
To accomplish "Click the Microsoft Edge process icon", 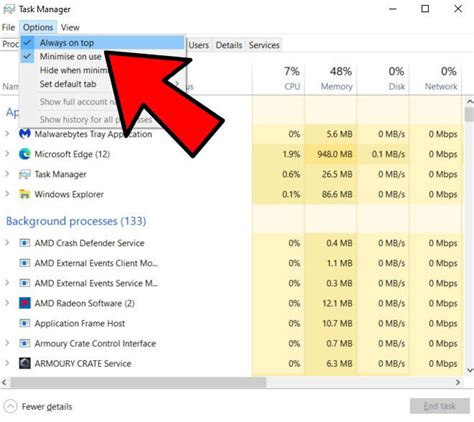I will pos(25,154).
